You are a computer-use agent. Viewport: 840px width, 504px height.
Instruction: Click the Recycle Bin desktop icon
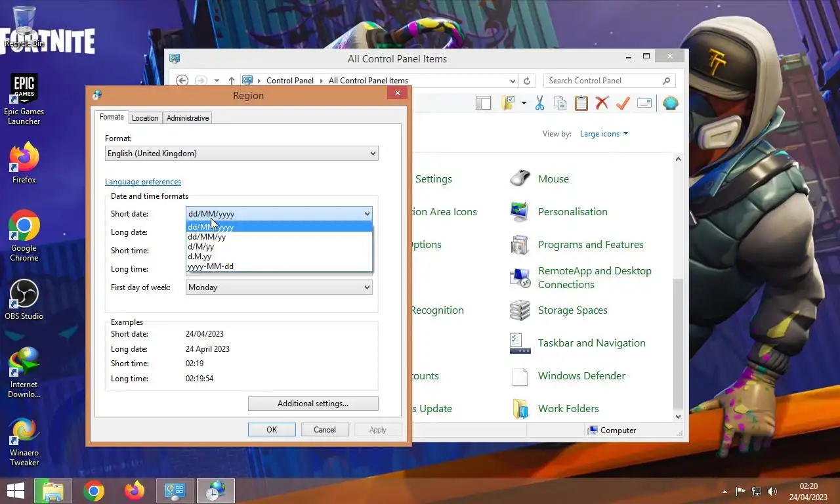coord(24,26)
